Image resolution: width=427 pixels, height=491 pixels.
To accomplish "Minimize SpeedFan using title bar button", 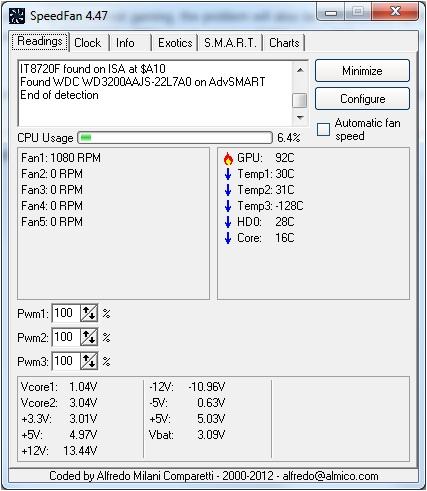I will (x=331, y=12).
